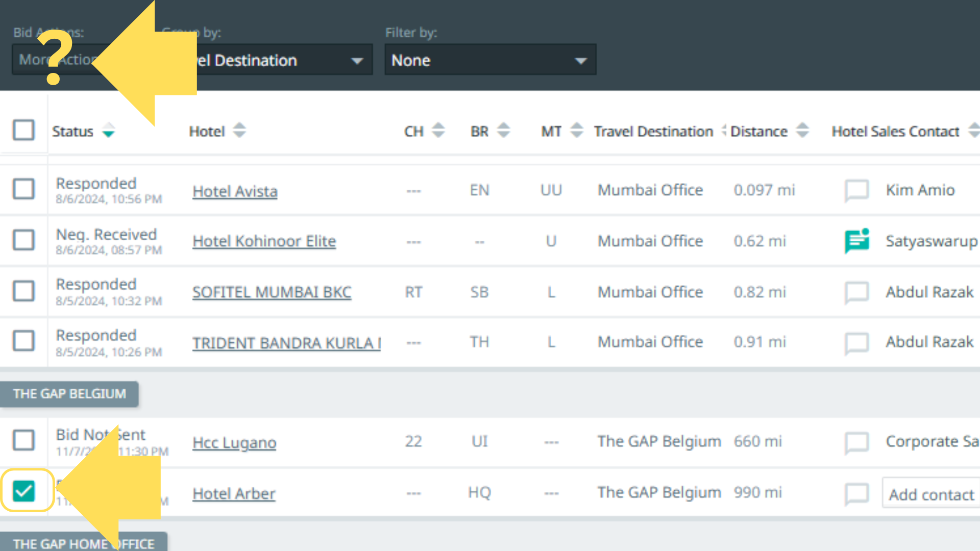Open green negotiation message icon for Kohinoor Elite
The width and height of the screenshot is (980, 551).
856,241
